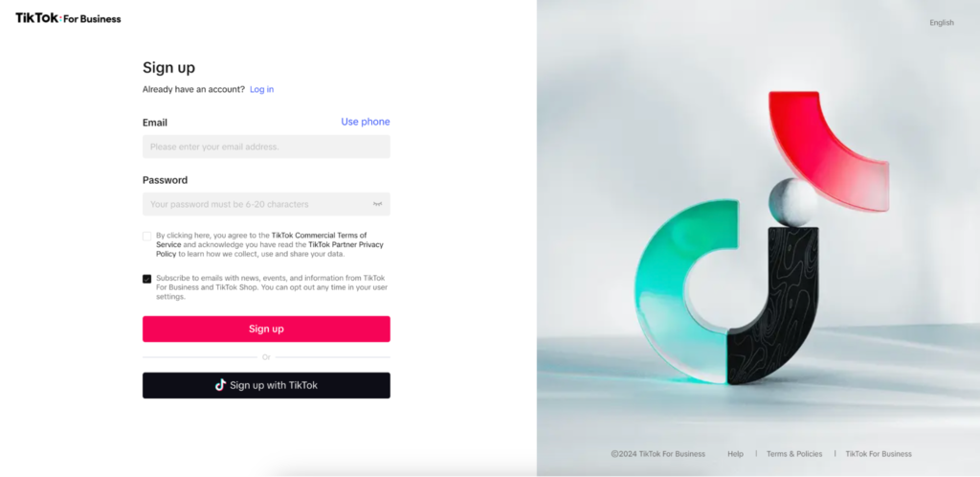
Task: Focus the password input field
Action: (254, 204)
